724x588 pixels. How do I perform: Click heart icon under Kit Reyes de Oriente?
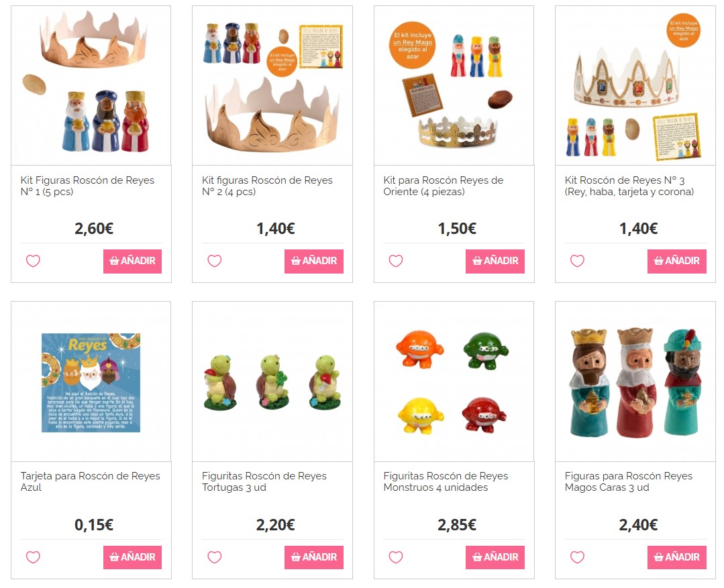click(396, 261)
